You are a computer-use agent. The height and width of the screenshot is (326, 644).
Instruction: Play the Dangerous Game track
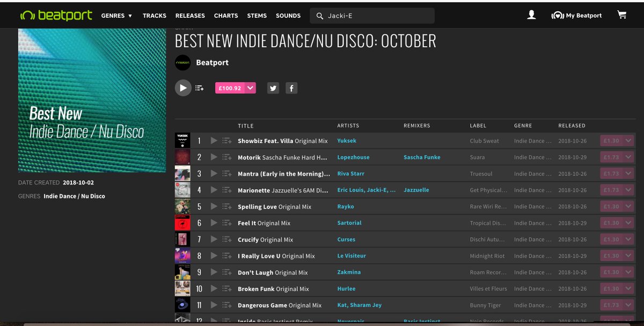click(x=214, y=305)
